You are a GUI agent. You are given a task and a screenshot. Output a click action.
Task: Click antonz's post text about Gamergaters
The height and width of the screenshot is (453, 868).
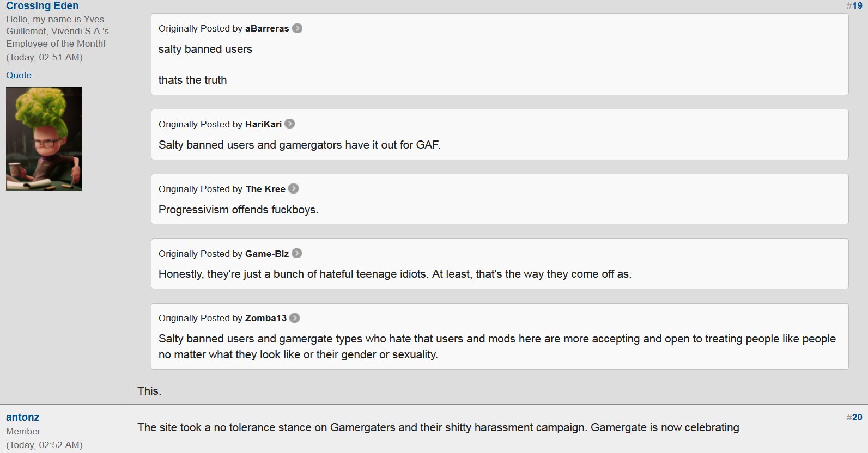[438, 427]
